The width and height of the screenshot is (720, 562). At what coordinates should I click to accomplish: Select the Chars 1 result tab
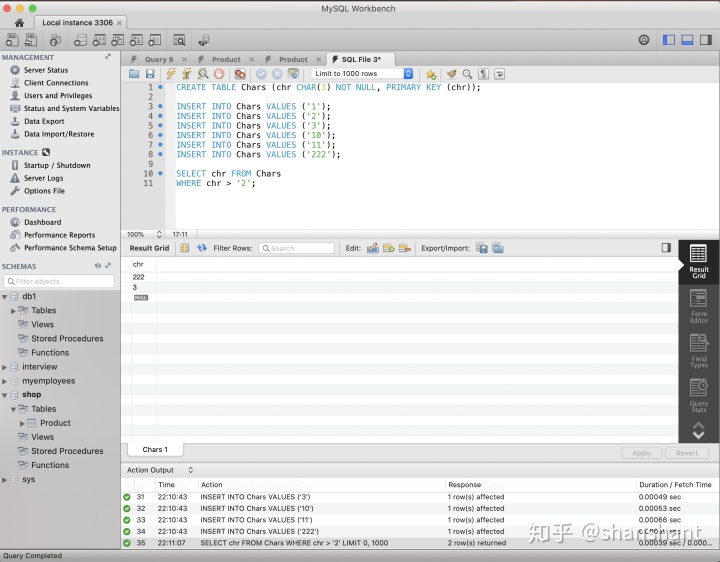click(155, 450)
